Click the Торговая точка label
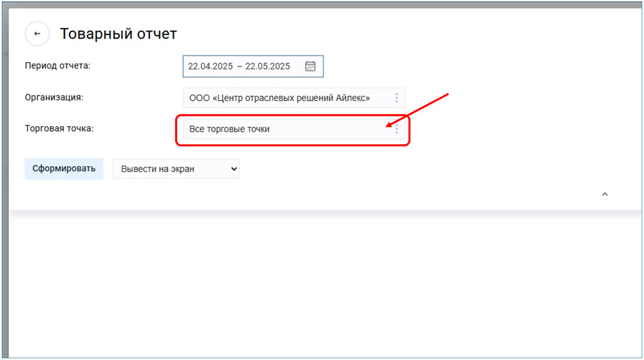 (x=59, y=129)
